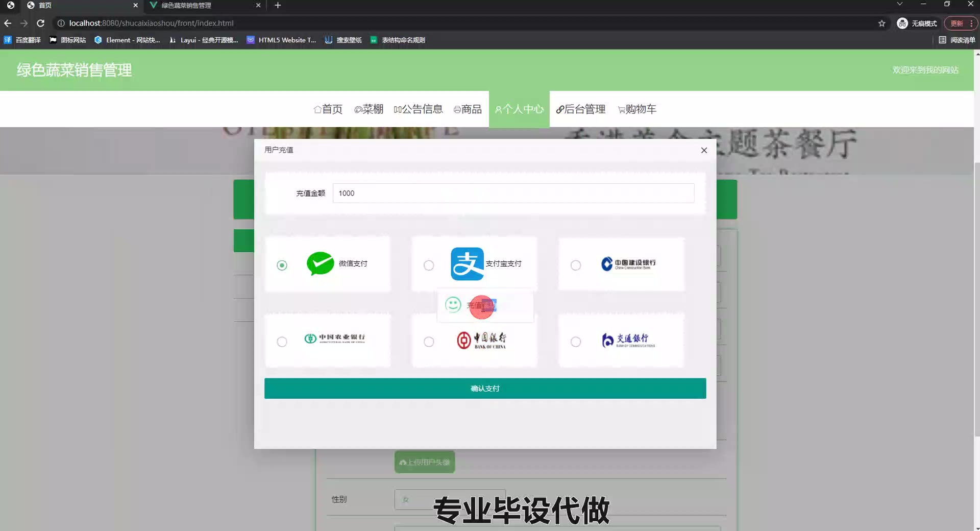Open the HTML5 Website T... bookmark
This screenshot has height=531, width=980.
pos(281,40)
